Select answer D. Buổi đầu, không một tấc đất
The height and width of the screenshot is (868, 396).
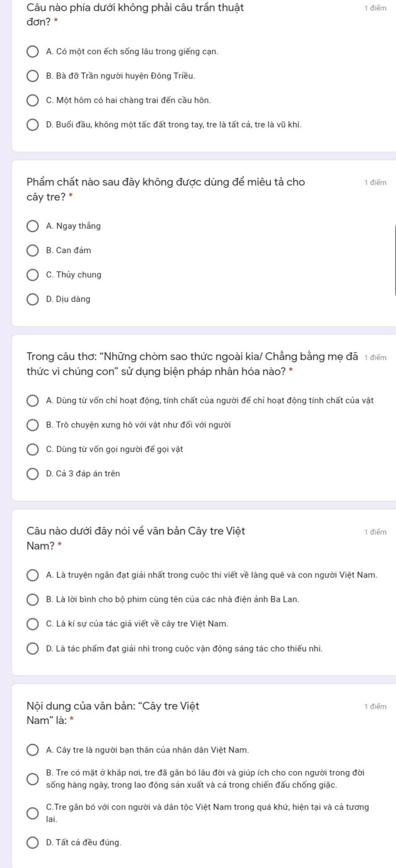point(32,125)
